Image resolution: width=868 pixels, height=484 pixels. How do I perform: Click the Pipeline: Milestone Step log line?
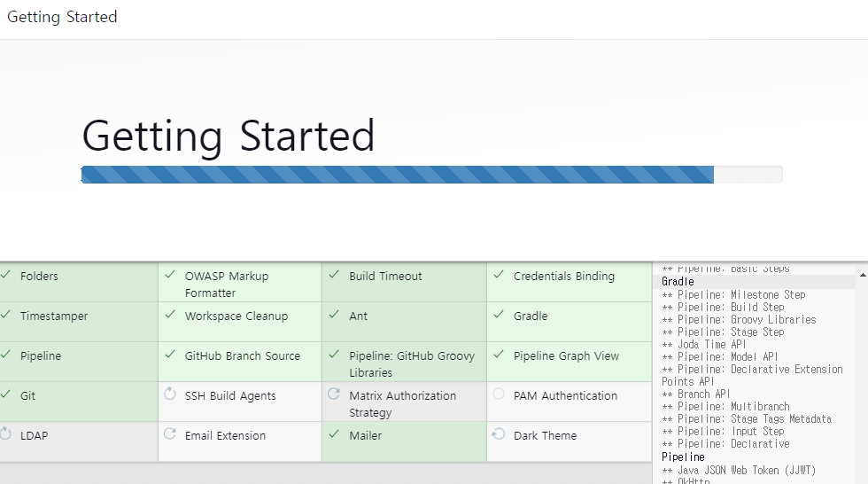click(733, 294)
